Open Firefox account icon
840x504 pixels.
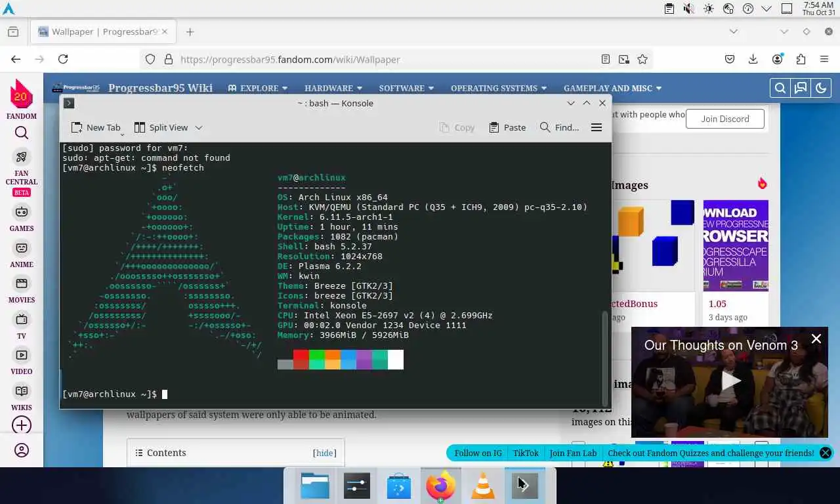point(778,59)
